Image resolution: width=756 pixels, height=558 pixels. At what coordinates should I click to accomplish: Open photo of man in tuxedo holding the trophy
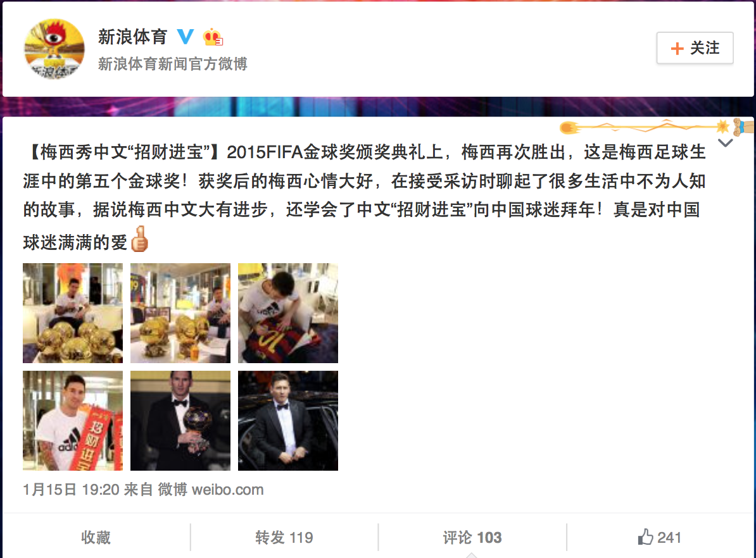(x=180, y=421)
